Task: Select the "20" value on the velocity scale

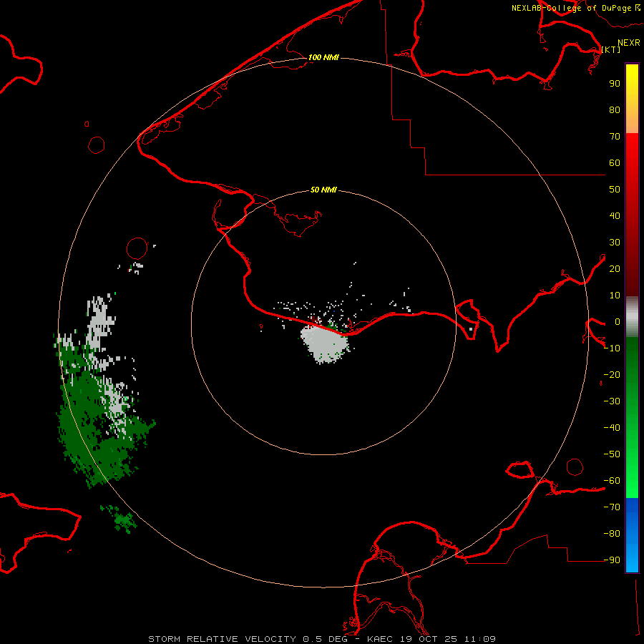Action: tap(615, 268)
